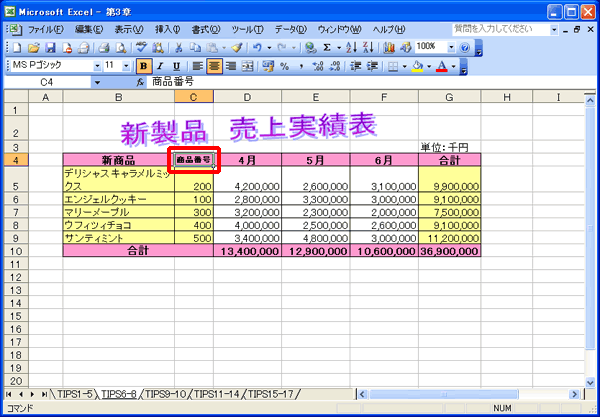Viewport: 600px width, 417px height.
Task: Switch to the TIPS11-14 sheet tab
Action: 217,394
